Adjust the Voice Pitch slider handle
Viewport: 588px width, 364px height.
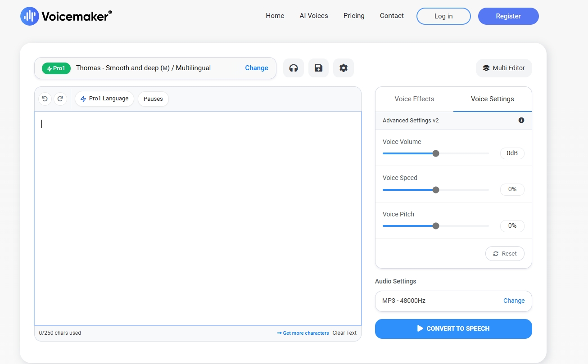pyautogui.click(x=435, y=226)
